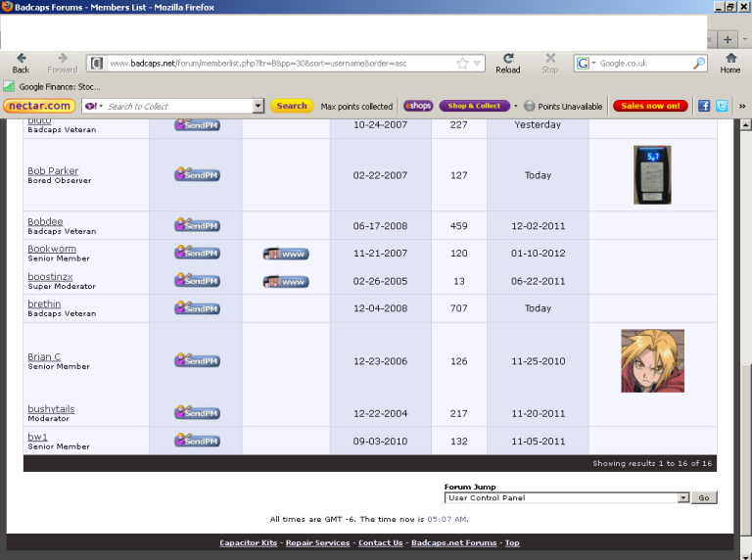This screenshot has height=560, width=752.
Task: Open Bookworm's profile link
Action: (x=52, y=249)
